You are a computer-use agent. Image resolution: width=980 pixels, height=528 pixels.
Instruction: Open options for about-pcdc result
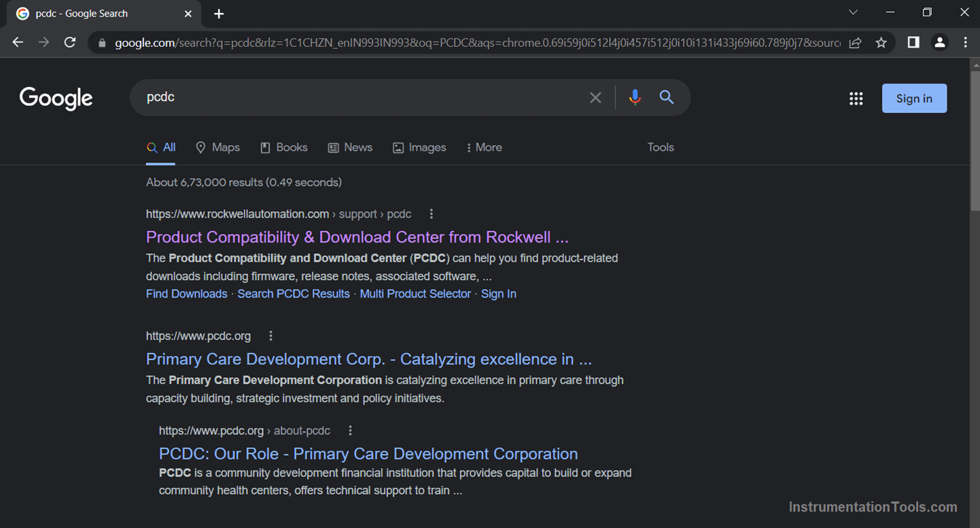coord(350,431)
